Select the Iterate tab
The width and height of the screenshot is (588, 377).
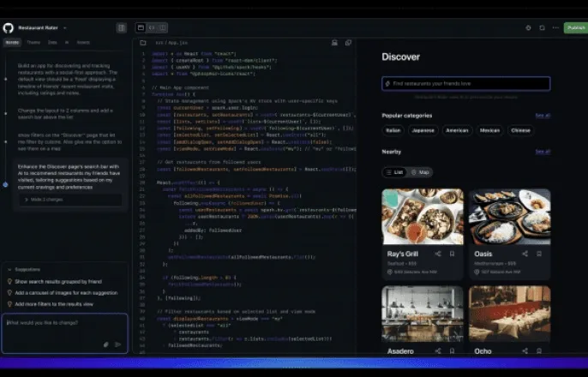[12, 42]
